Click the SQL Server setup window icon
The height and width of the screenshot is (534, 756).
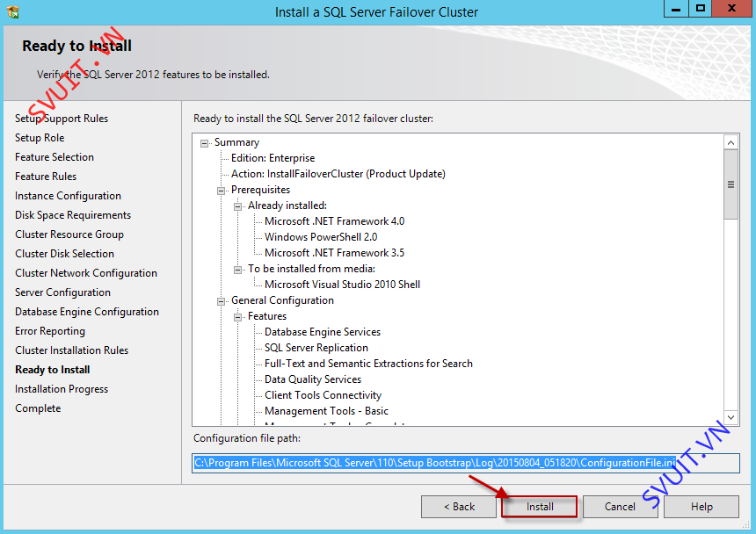point(13,11)
